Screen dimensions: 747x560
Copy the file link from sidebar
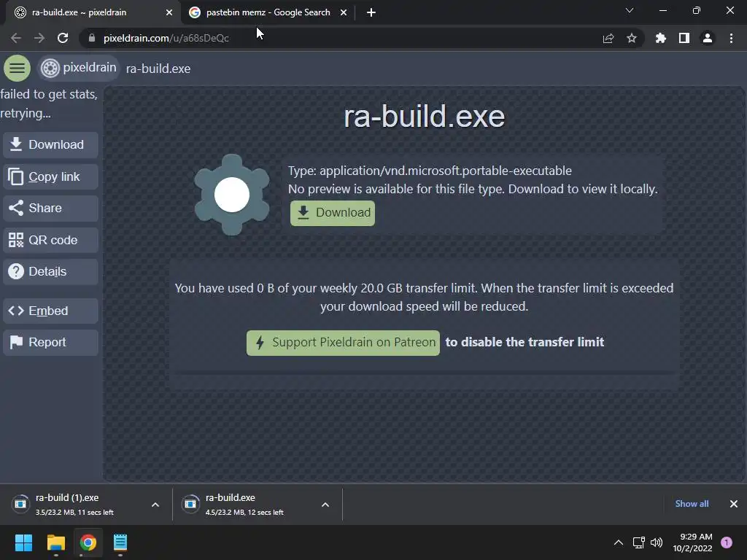point(50,176)
